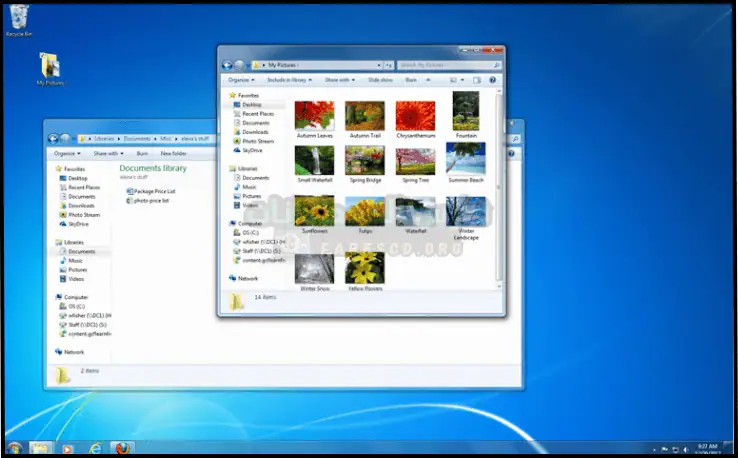Click the Windows Start button

point(15,448)
